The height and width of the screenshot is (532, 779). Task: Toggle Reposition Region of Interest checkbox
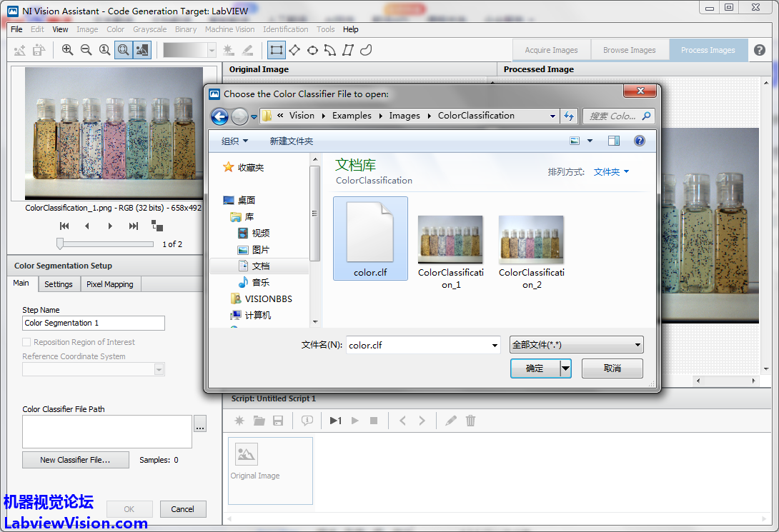[27, 342]
